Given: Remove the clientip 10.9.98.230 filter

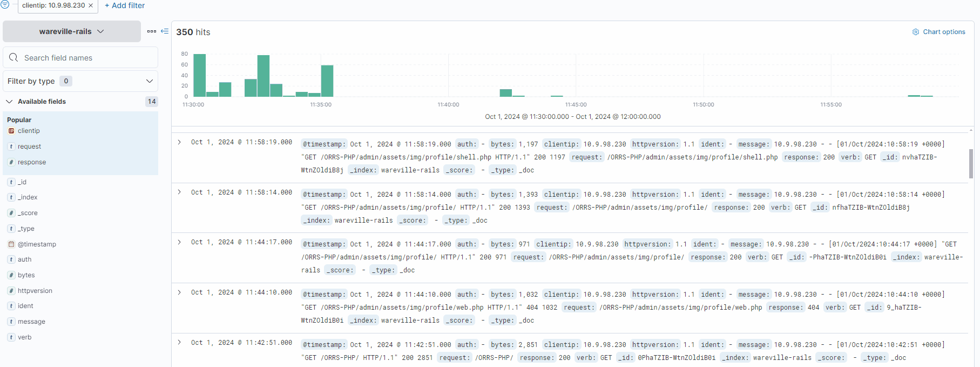Looking at the screenshot, I should click(x=91, y=5).
